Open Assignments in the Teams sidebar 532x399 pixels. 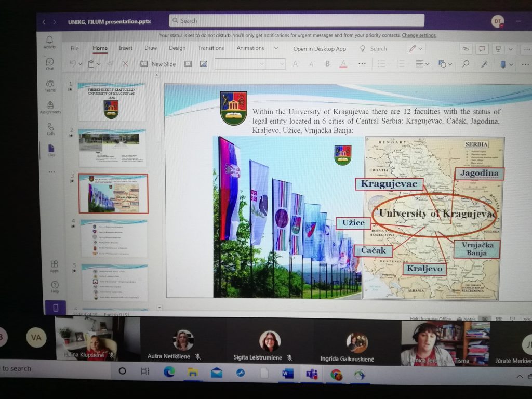(50, 107)
